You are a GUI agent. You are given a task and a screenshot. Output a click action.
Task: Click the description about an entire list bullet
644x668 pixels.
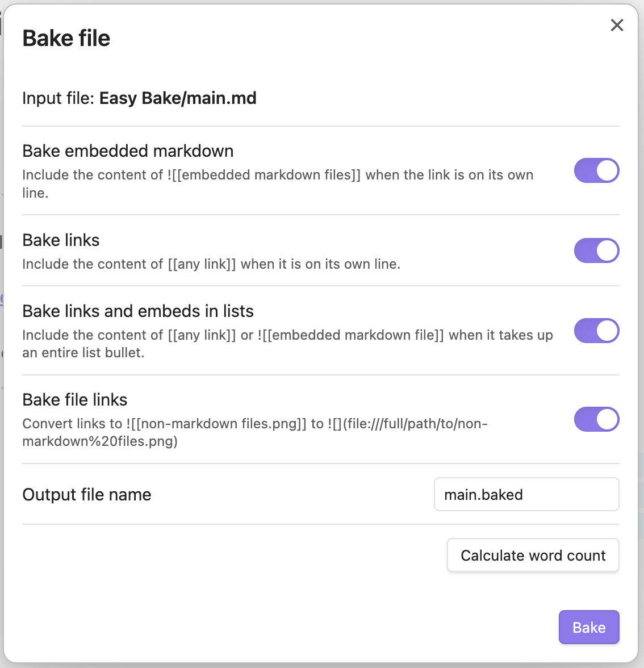[287, 344]
